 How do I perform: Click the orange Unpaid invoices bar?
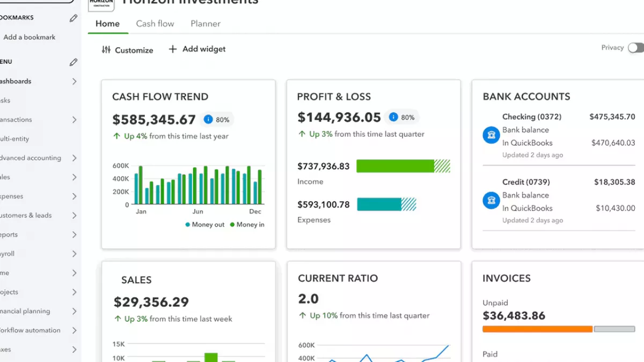tap(537, 329)
